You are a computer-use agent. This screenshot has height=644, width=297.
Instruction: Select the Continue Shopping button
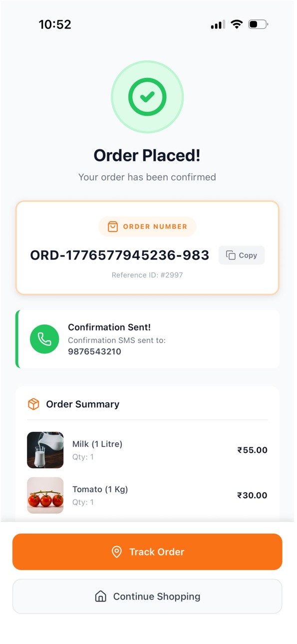coord(147,596)
